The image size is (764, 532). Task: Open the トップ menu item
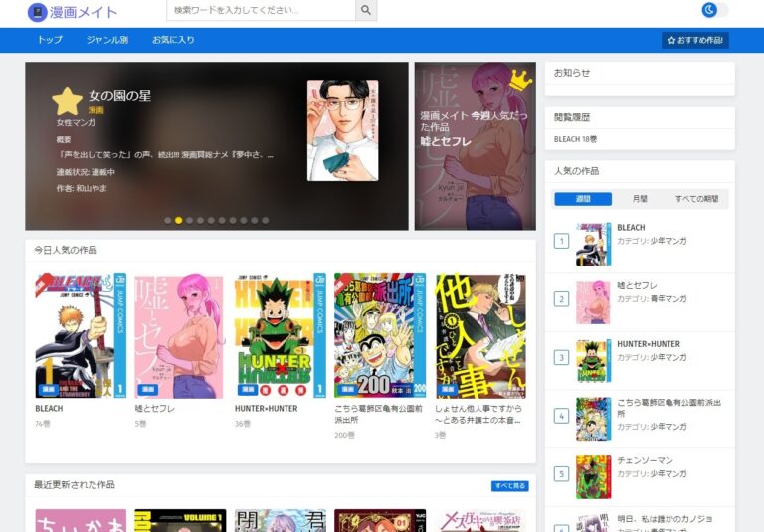pyautogui.click(x=50, y=40)
